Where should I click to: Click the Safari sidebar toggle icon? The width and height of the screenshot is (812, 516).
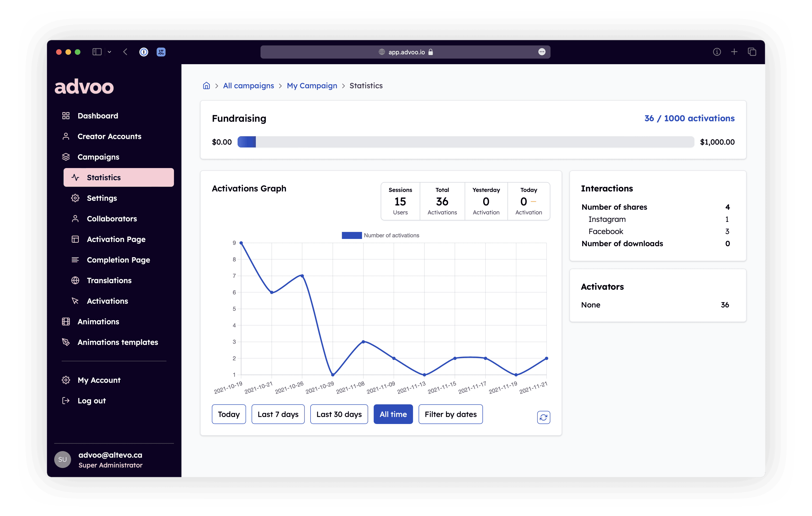point(97,52)
